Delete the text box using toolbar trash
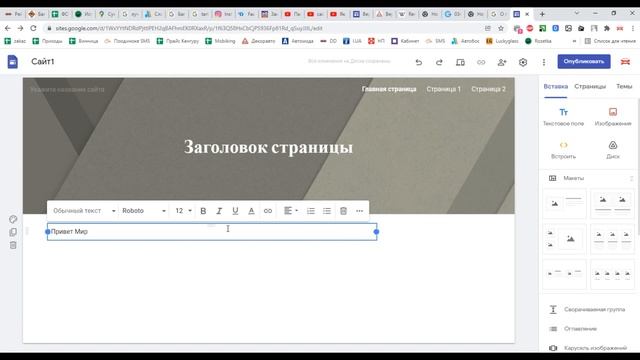Screen dimensions: 640x360 tap(343, 211)
